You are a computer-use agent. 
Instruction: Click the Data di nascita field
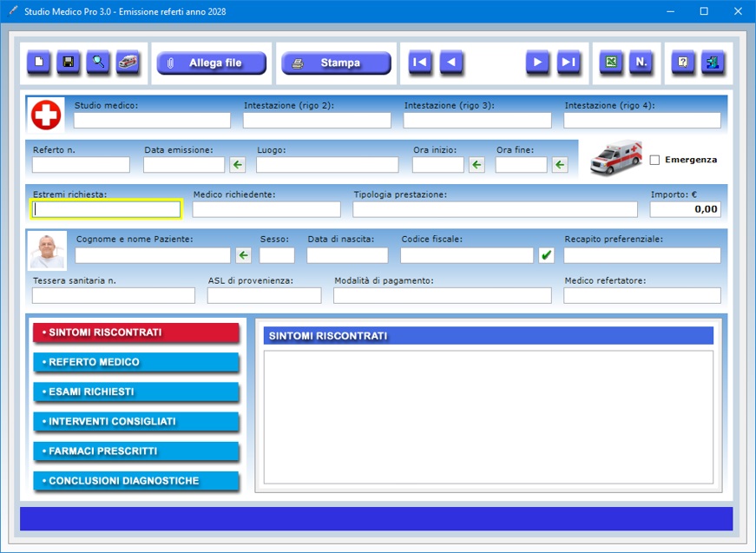click(347, 255)
